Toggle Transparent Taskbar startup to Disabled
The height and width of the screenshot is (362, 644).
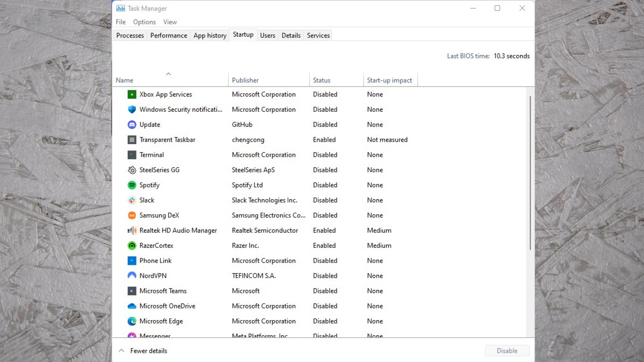click(167, 139)
